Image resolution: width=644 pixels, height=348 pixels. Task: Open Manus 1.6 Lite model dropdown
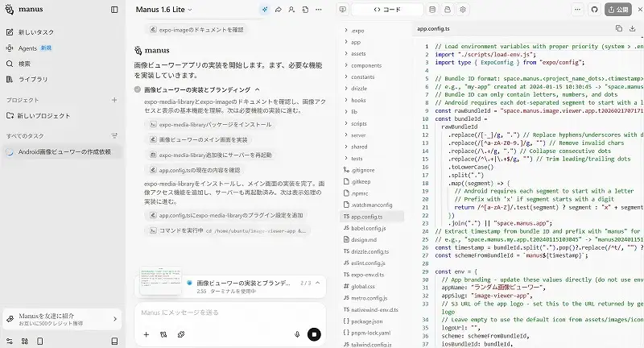click(x=164, y=10)
